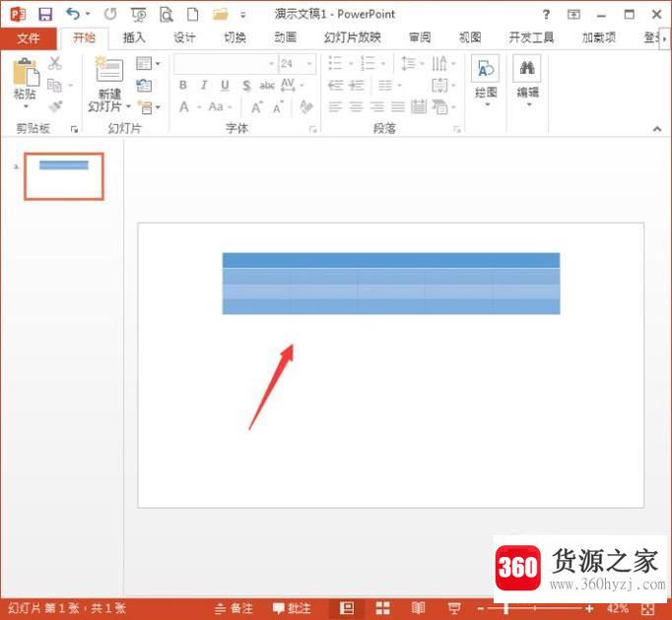The height and width of the screenshot is (620, 672).
Task: Fit the slide to the current window
Action: [648, 608]
